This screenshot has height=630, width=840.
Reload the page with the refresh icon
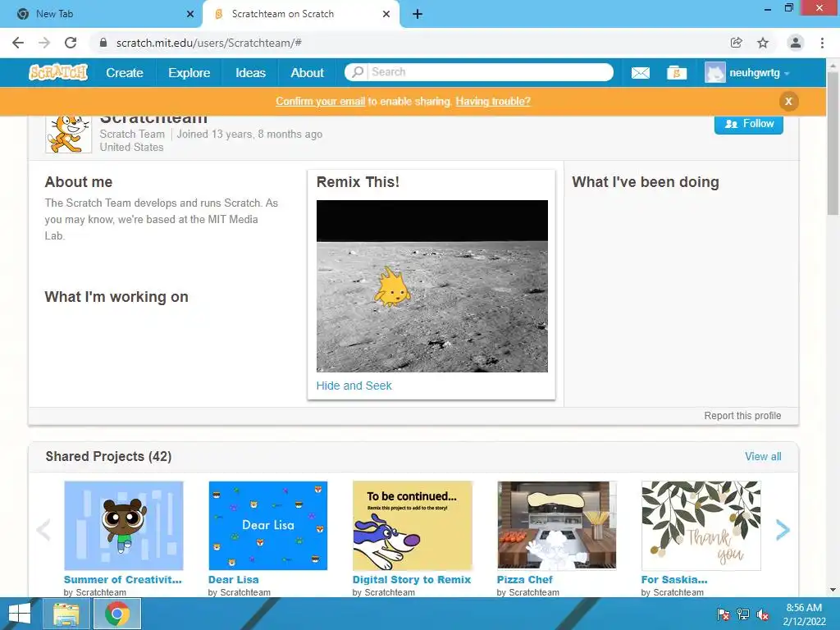[x=71, y=43]
